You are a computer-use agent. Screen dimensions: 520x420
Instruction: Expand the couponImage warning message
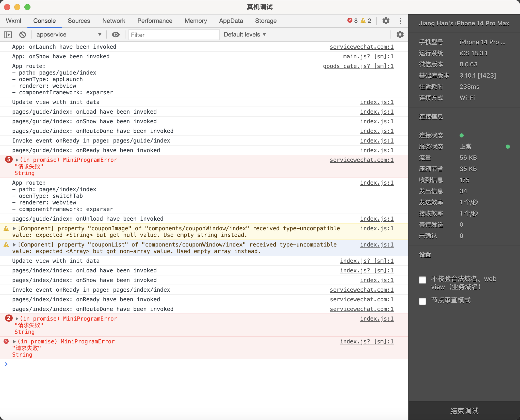pos(14,229)
